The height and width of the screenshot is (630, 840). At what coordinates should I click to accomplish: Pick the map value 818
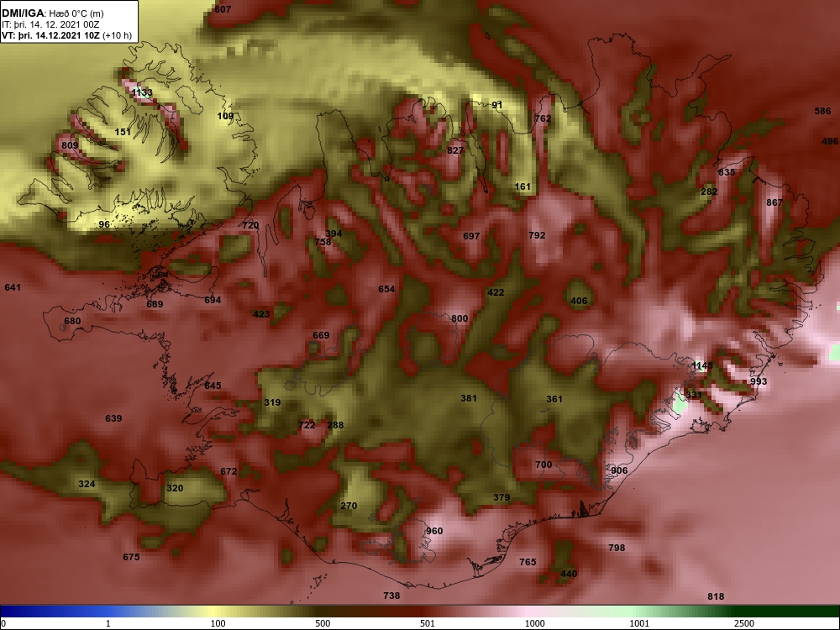pos(716,596)
